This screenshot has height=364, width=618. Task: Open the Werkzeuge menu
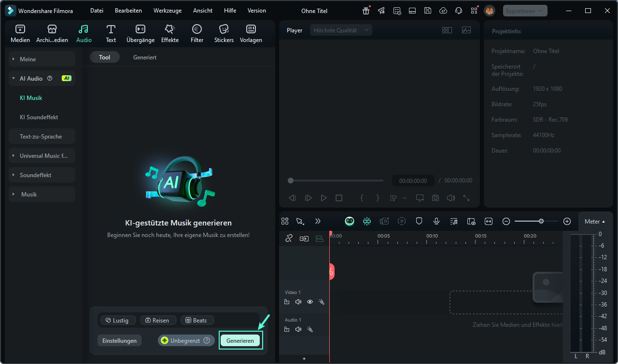pos(168,10)
